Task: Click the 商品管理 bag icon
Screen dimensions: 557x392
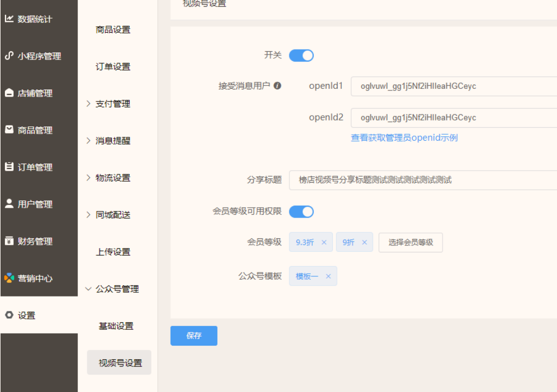Action: (x=9, y=129)
